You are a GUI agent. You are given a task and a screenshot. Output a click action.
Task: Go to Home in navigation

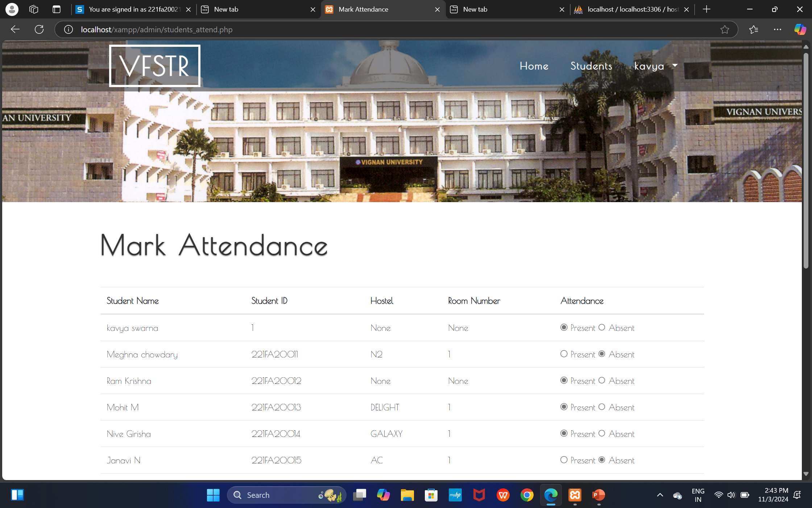point(534,66)
